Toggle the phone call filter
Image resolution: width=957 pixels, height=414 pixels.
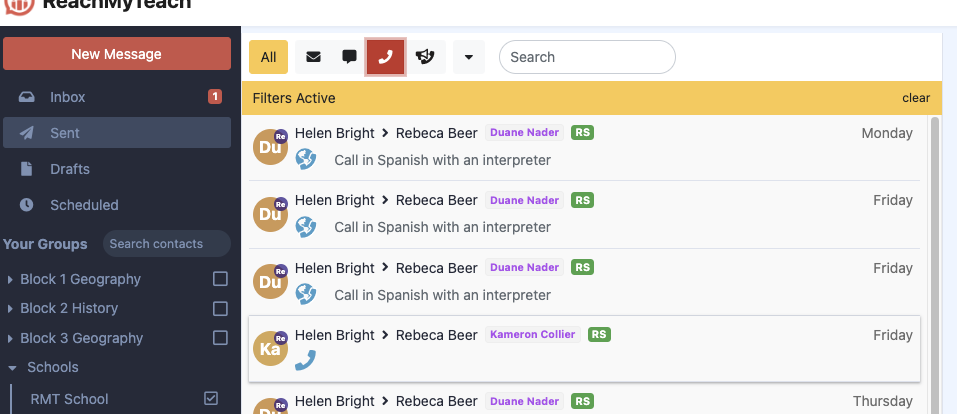click(385, 57)
